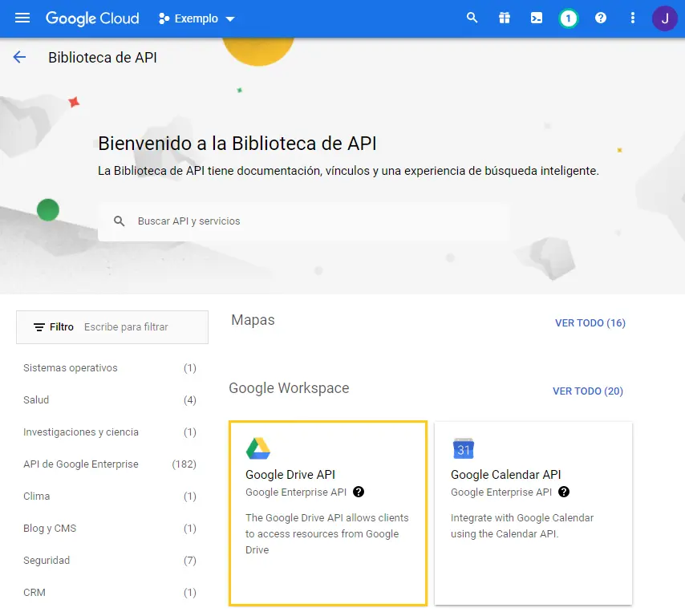Viewport: 685px width, 616px height.
Task: Click the Google Drive API description text
Action: pos(327,534)
